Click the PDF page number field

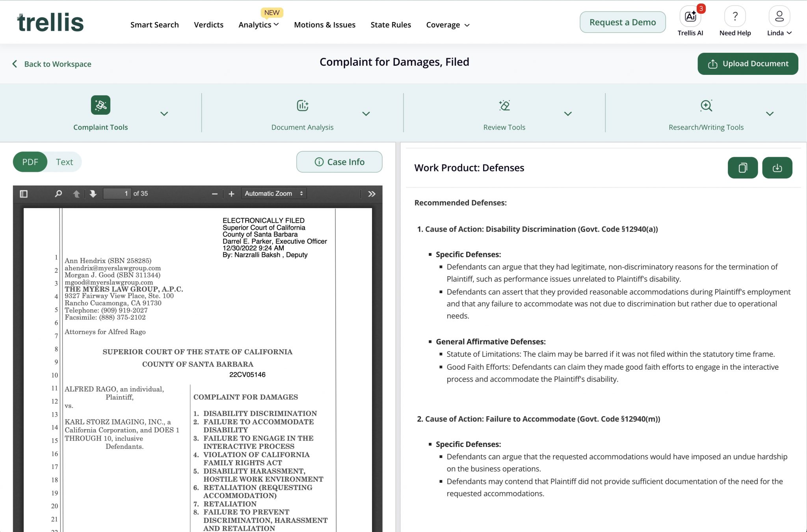point(117,193)
